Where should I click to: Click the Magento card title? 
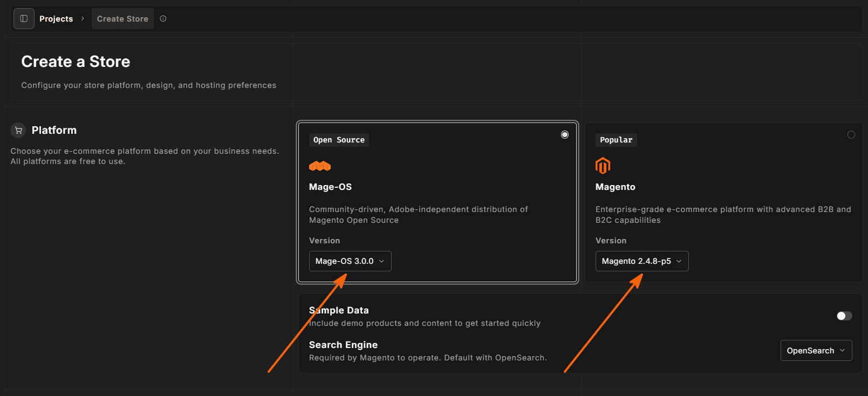click(616, 187)
